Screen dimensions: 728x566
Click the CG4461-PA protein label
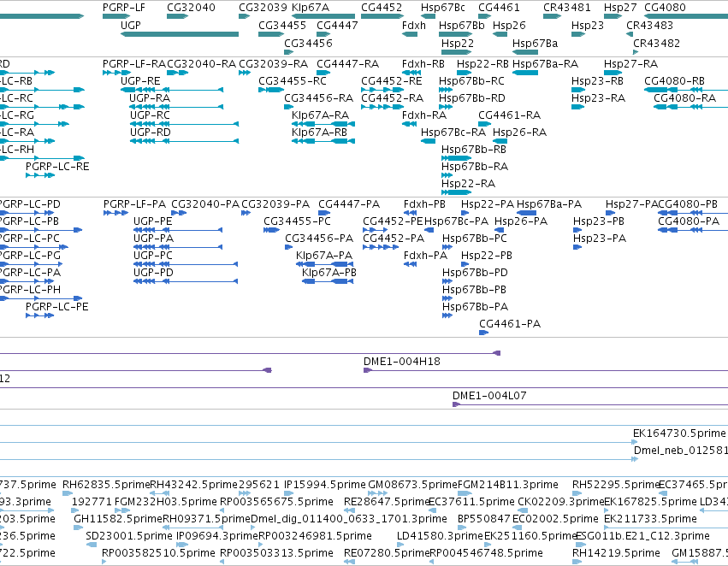coord(510,324)
